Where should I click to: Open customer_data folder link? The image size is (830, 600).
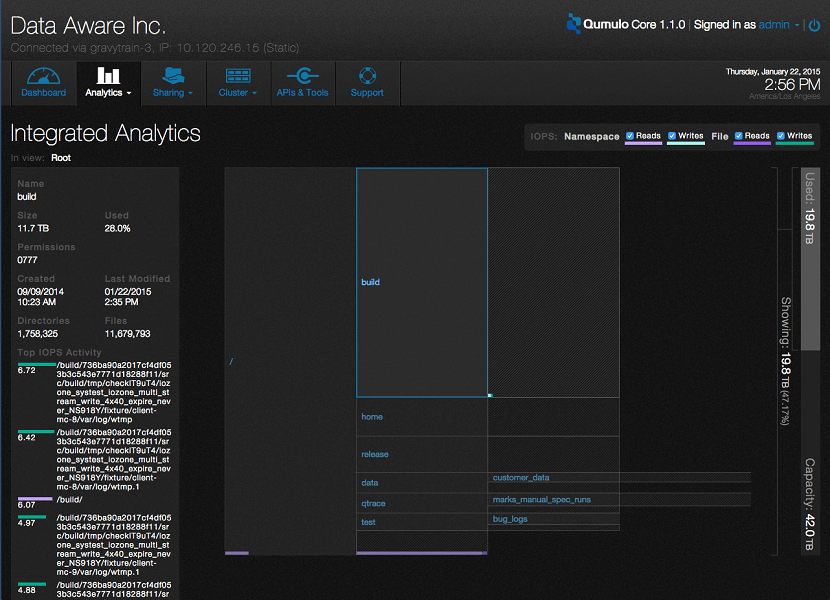pos(521,478)
